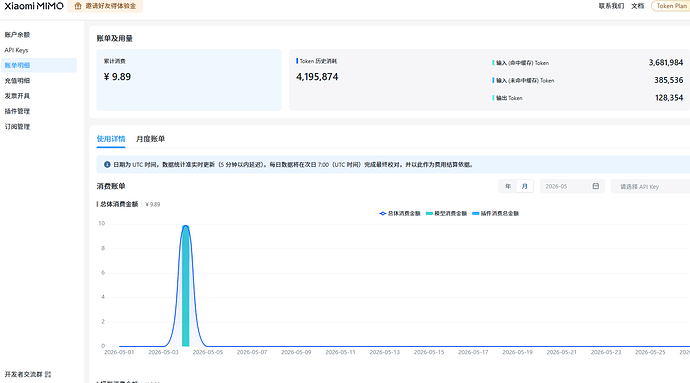The height and width of the screenshot is (383, 690).
Task: Open 文档 documentation link
Action: pos(638,6)
